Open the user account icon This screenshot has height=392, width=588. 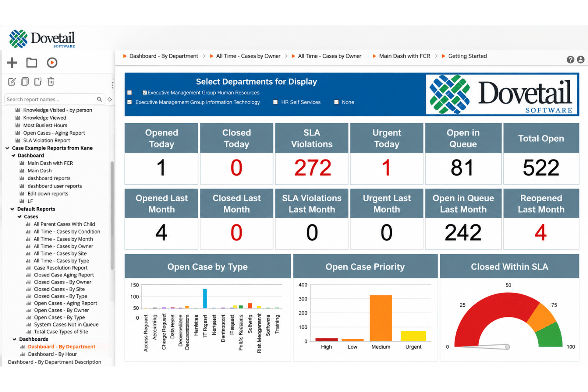(x=581, y=60)
